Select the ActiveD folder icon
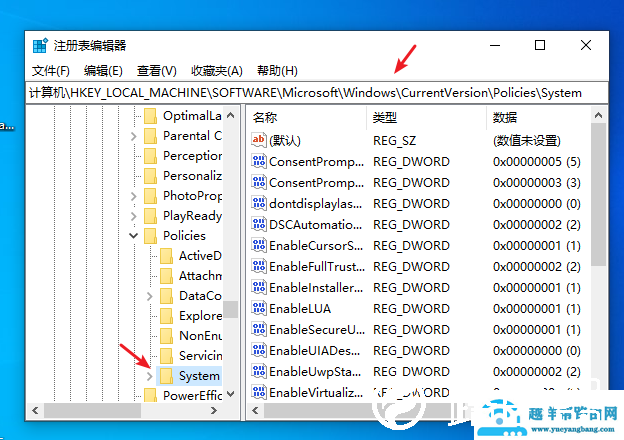 (166, 256)
